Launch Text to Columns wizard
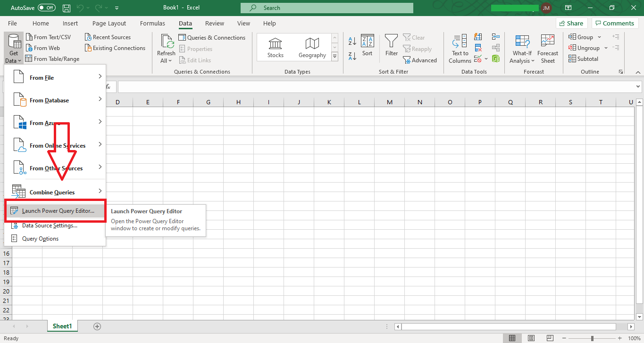 pyautogui.click(x=460, y=49)
